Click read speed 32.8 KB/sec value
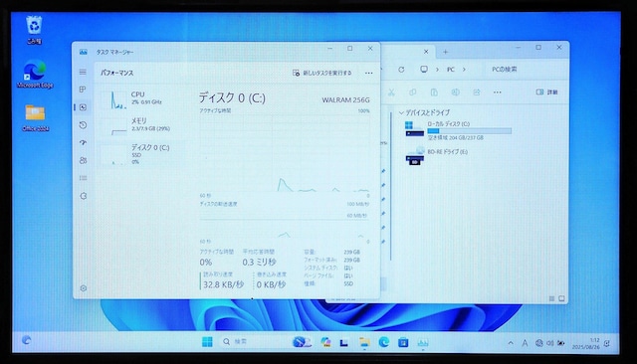The width and height of the screenshot is (637, 364). (x=223, y=284)
